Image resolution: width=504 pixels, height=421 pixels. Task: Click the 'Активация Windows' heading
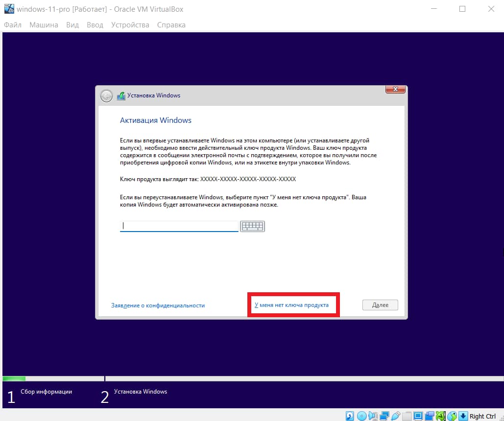tap(156, 120)
